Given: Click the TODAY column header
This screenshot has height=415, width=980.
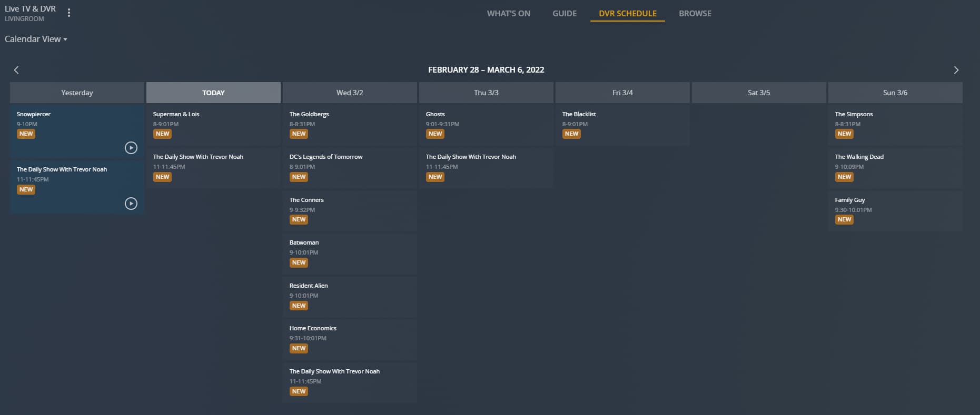Looking at the screenshot, I should coord(213,93).
